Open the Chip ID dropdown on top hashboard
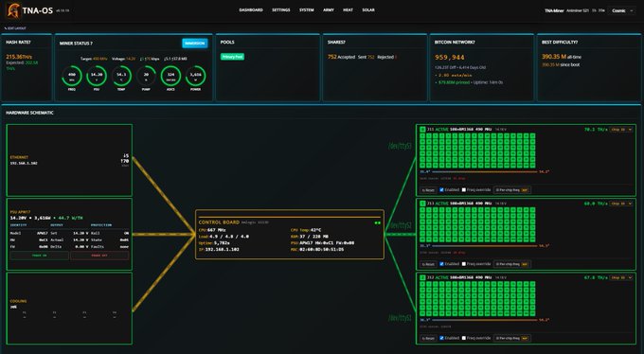The width and height of the screenshot is (644, 354). pos(621,130)
